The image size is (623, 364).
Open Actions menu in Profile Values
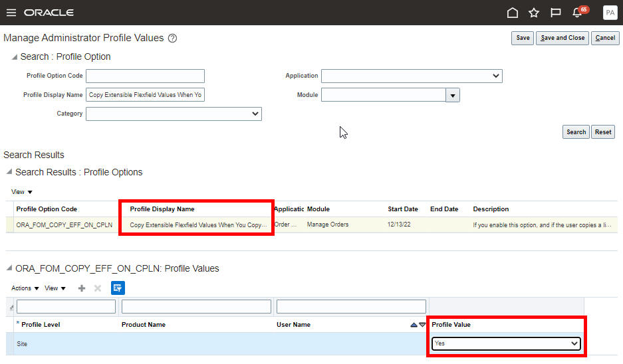click(25, 288)
